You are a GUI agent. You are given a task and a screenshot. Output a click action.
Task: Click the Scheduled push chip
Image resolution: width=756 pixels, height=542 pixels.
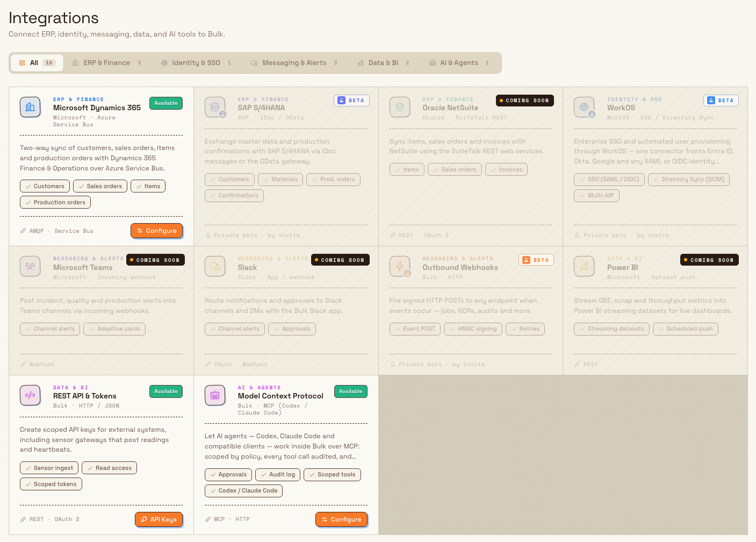[686, 329]
